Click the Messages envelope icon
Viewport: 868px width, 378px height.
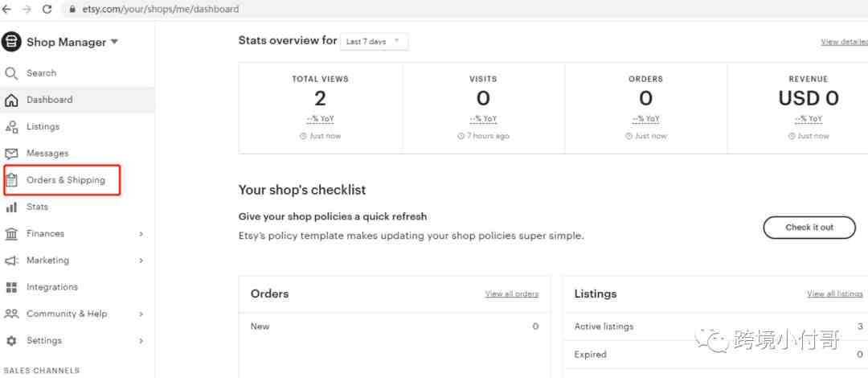pos(11,154)
